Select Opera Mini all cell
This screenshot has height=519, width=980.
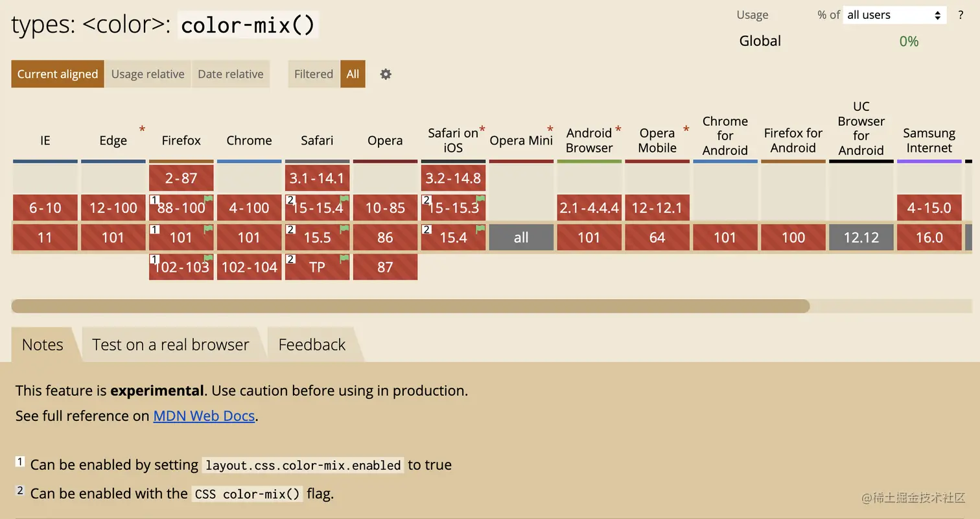[521, 237]
